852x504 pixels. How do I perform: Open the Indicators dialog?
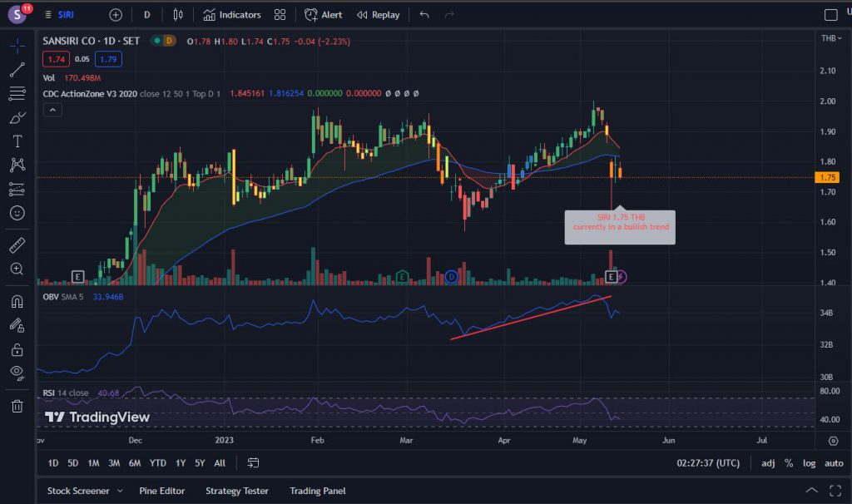coord(232,15)
